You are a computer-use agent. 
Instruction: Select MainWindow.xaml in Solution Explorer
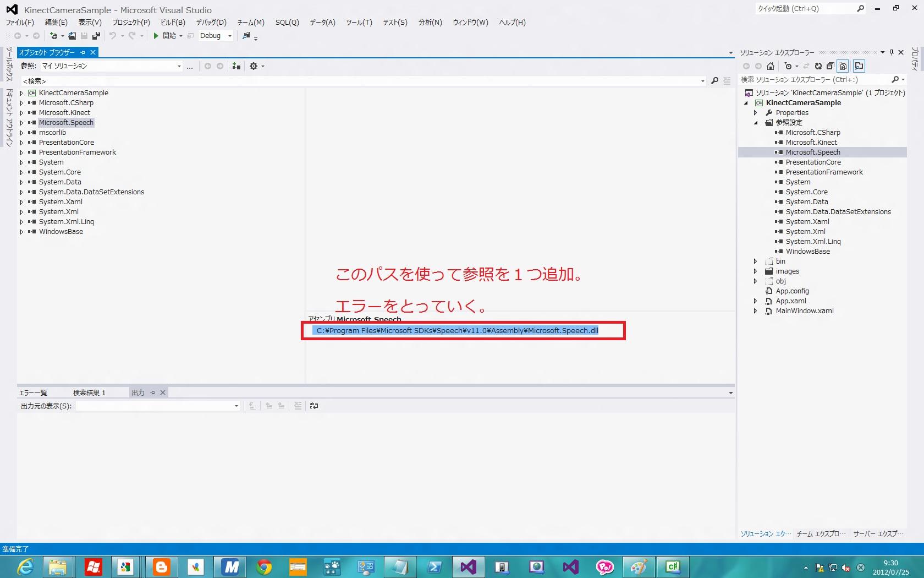coord(804,311)
